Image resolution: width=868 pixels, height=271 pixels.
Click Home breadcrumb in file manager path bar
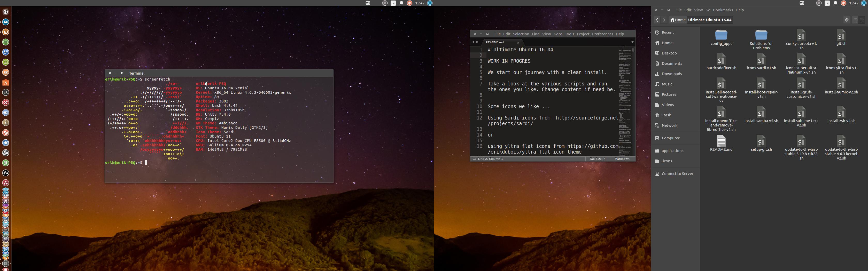(678, 20)
